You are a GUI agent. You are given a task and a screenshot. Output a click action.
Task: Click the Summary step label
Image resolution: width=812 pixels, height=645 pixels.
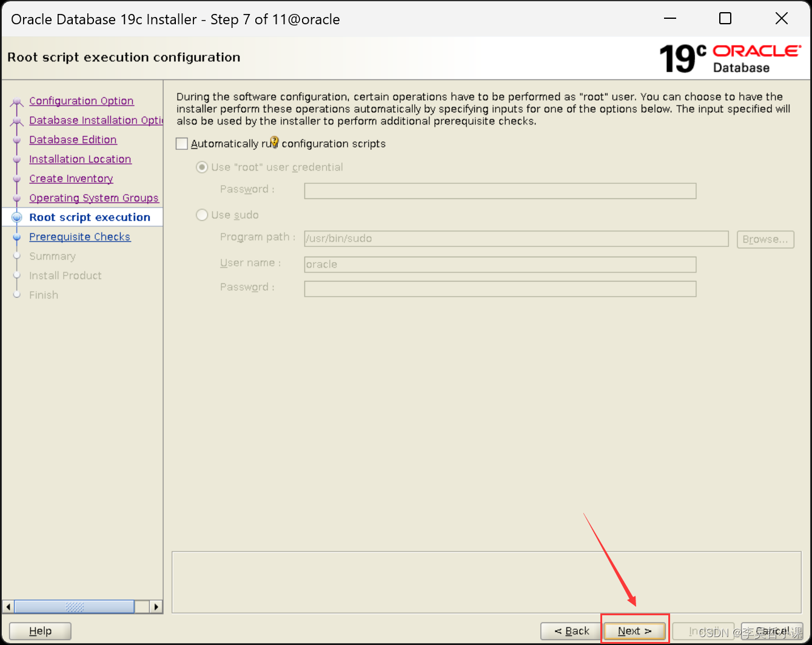(52, 256)
